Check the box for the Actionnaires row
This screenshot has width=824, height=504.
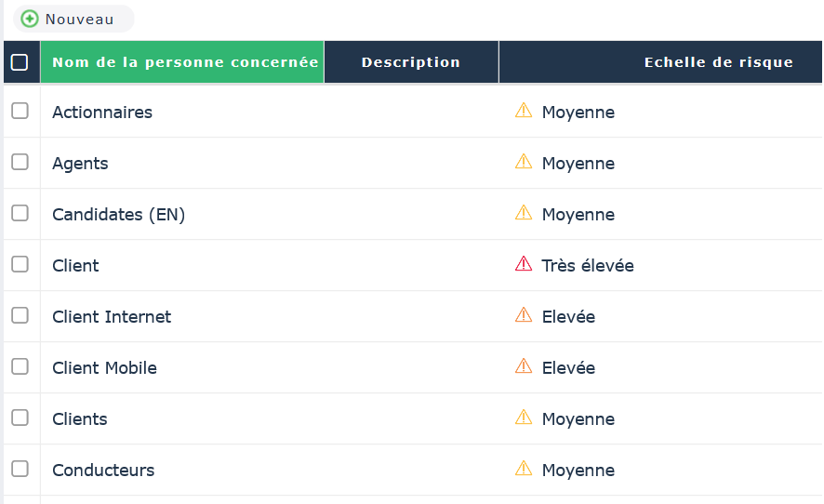pos(20,111)
